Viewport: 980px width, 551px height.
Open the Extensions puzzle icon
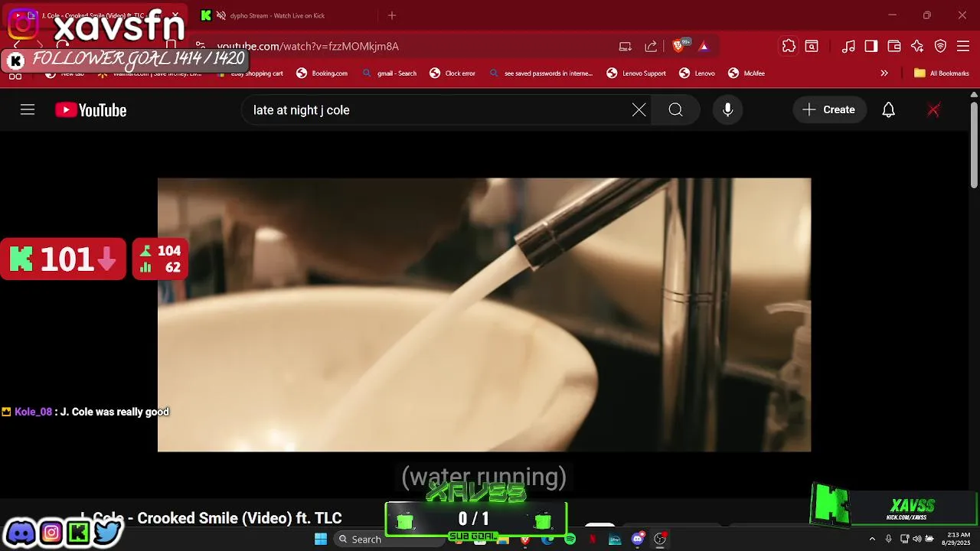coord(789,47)
